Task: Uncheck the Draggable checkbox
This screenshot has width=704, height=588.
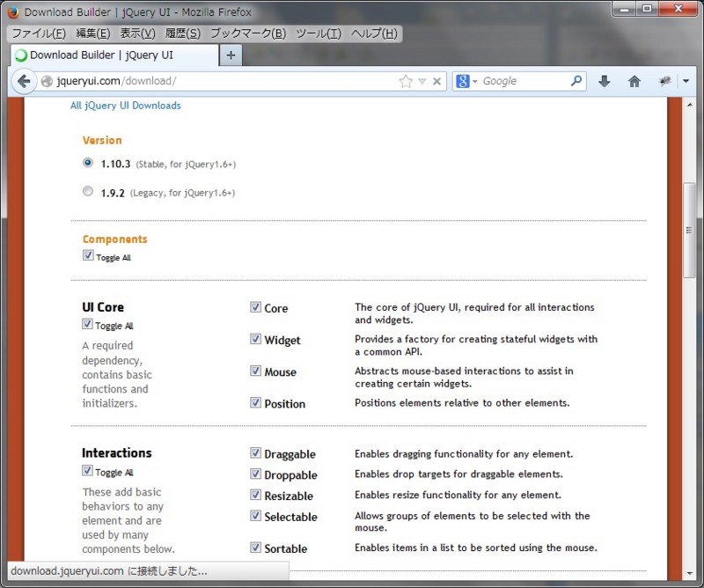Action: (255, 452)
